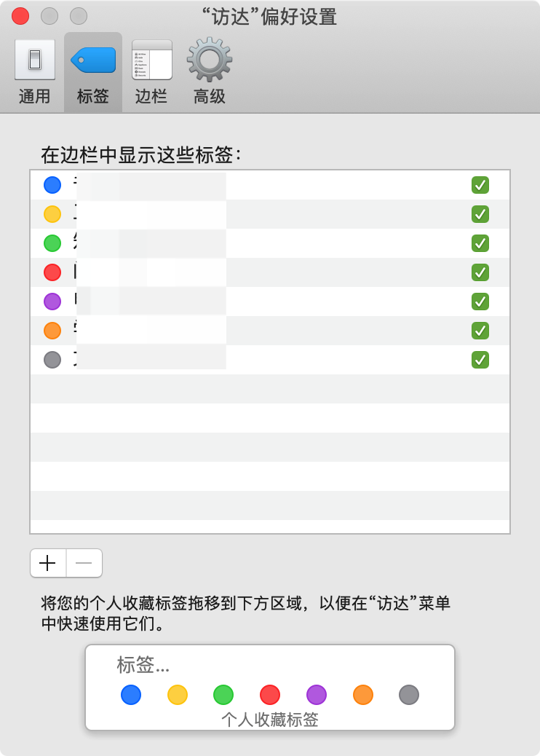Click the red favorite tag swatch

270,695
